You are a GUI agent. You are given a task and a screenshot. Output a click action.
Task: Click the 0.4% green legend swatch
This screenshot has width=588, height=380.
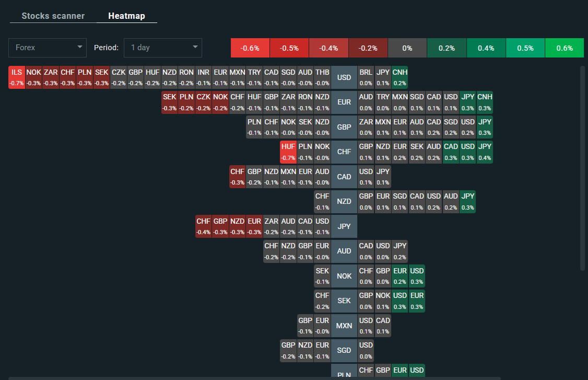tap(486, 48)
